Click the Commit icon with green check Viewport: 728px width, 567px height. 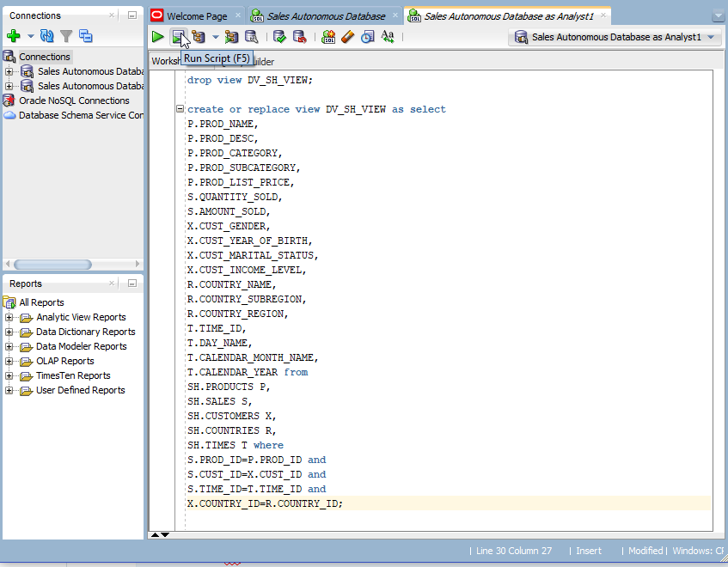[x=279, y=37]
